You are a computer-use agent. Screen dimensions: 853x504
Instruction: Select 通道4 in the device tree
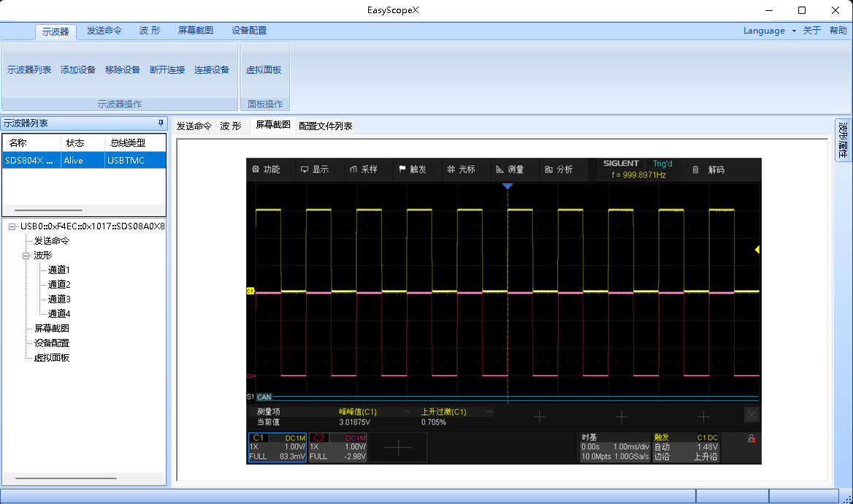coord(59,314)
